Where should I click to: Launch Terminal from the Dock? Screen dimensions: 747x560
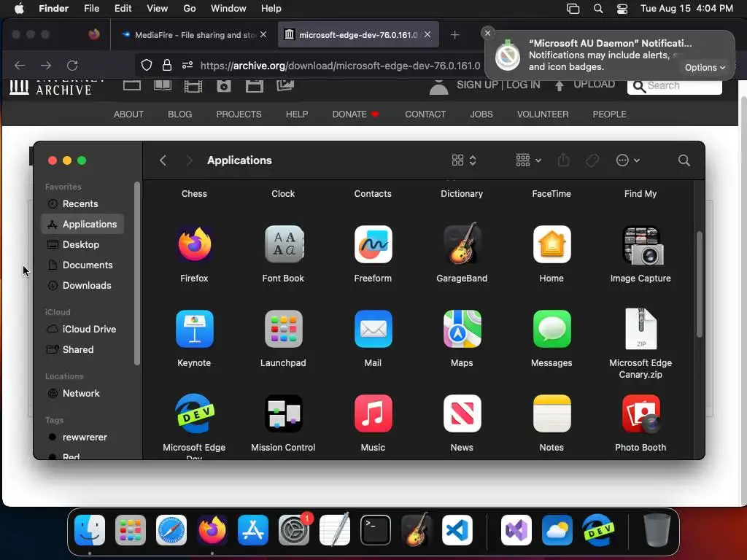376,530
